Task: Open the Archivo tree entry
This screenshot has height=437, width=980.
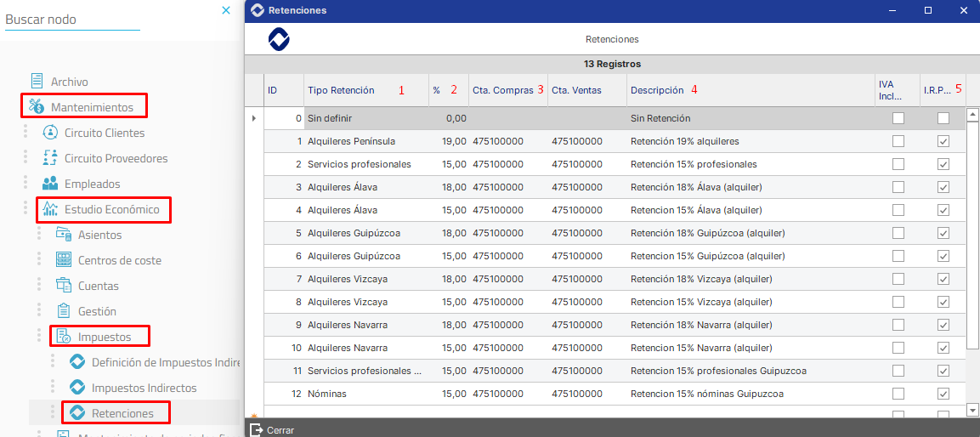Action: [x=70, y=82]
